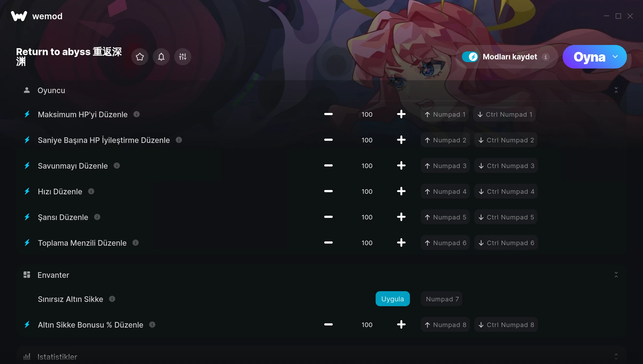Click info icon next to Modları kaydet
Viewport: 643px width, 364px height.
click(545, 57)
